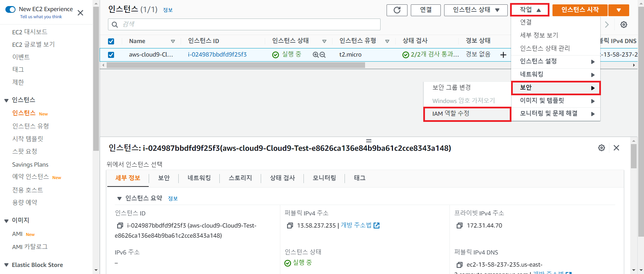Click the details panel vertical scrollbar
This screenshot has width=644, height=274.
click(634, 156)
